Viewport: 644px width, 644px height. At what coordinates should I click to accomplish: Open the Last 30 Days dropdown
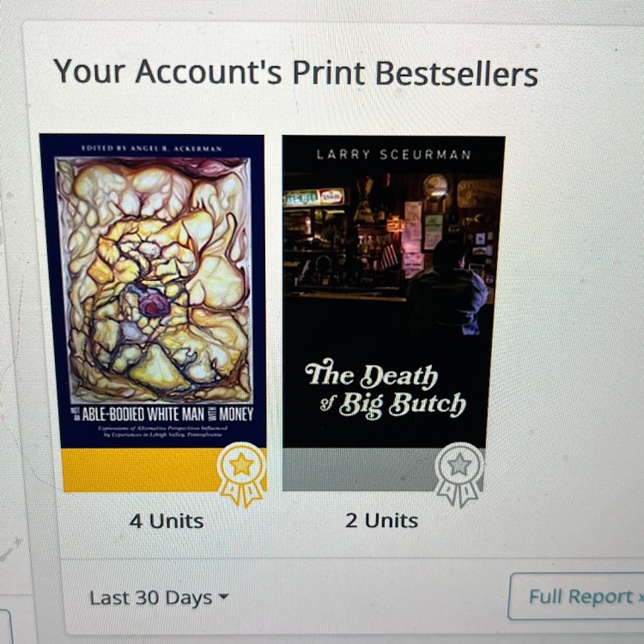[x=159, y=598]
